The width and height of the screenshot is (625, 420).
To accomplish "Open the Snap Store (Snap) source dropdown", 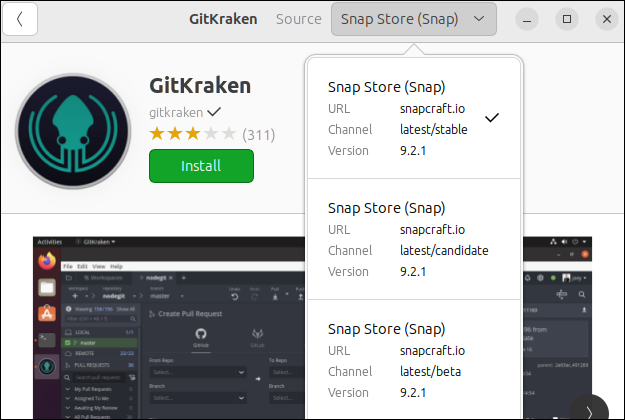I will pos(413,19).
